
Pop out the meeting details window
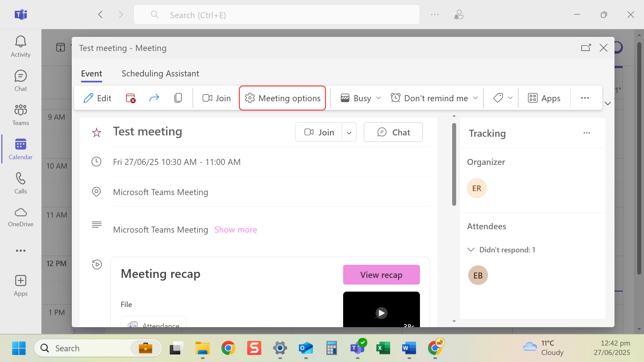click(x=586, y=48)
